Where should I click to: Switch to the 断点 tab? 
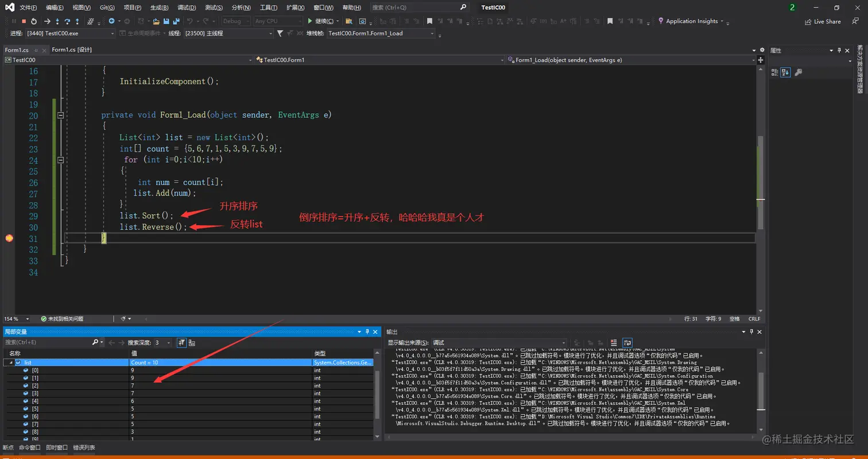tap(8, 448)
